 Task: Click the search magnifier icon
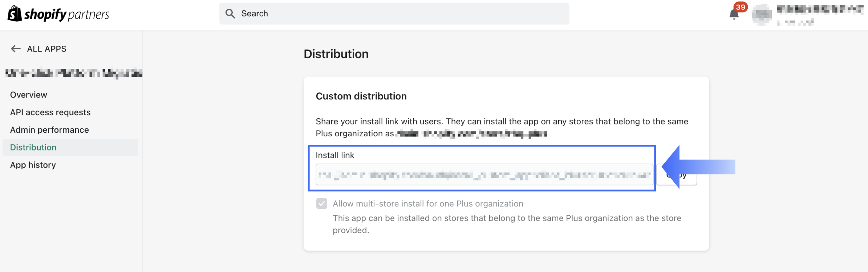pos(230,14)
